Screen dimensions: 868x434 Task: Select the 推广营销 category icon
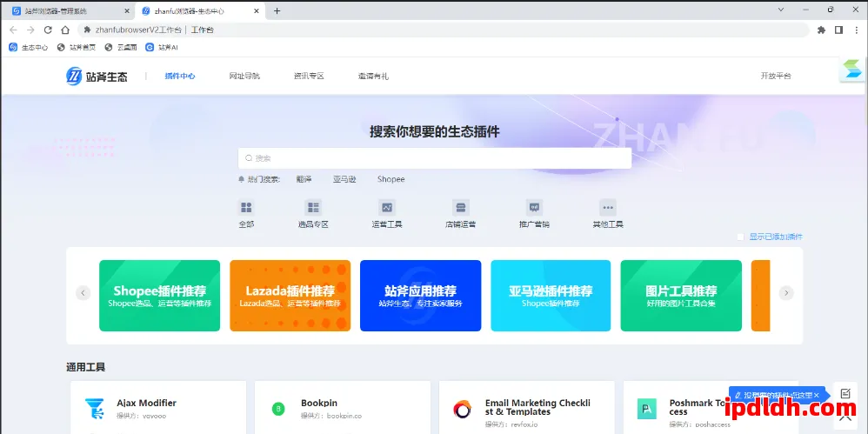(534, 208)
